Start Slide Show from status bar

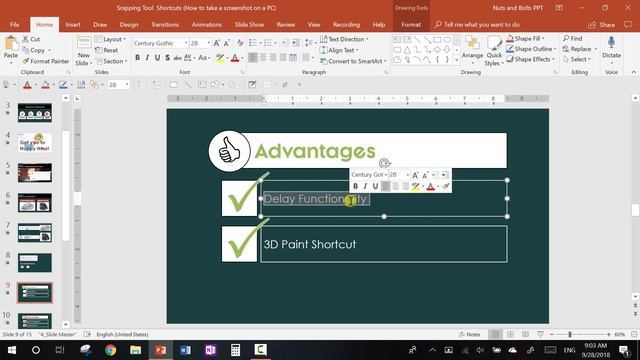tap(540, 334)
